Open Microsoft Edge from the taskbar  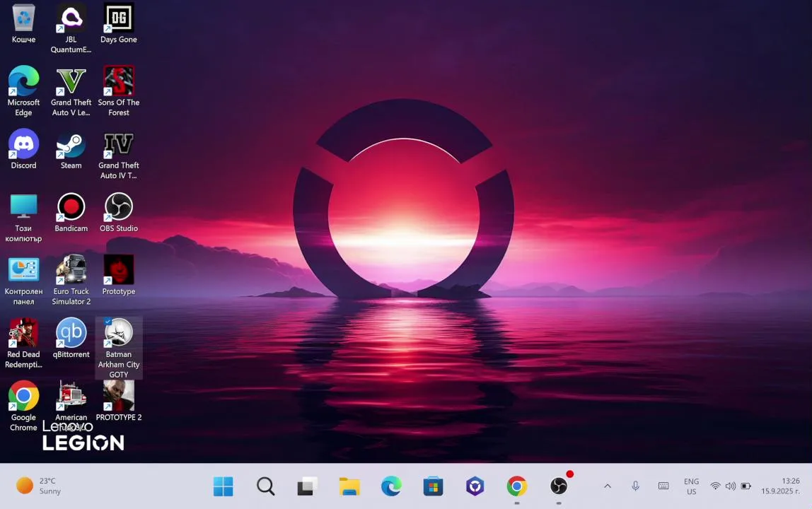391,486
